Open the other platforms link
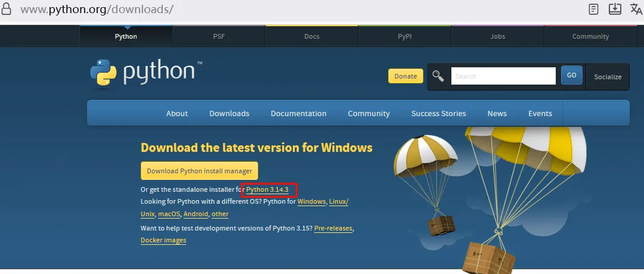644x274 pixels. click(220, 214)
